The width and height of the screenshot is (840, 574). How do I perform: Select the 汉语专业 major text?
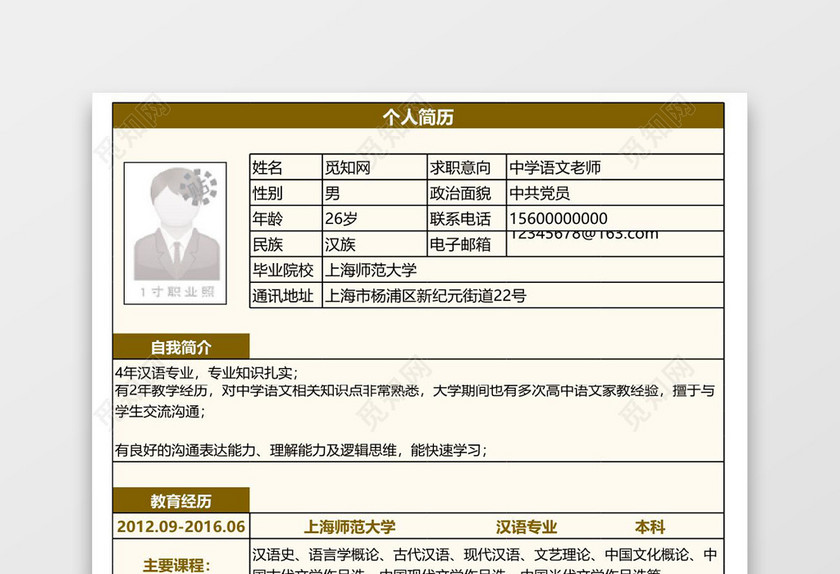[x=526, y=527]
